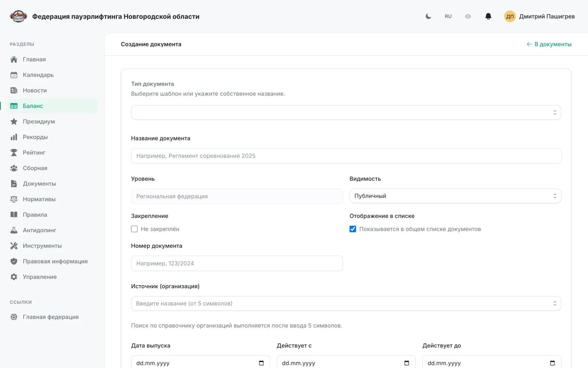Open notifications via the bell icon
The width and height of the screenshot is (588, 368).
pyautogui.click(x=488, y=17)
